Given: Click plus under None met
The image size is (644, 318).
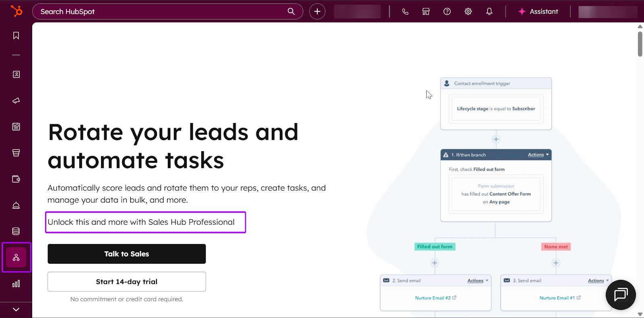Looking at the screenshot, I should pos(556,263).
